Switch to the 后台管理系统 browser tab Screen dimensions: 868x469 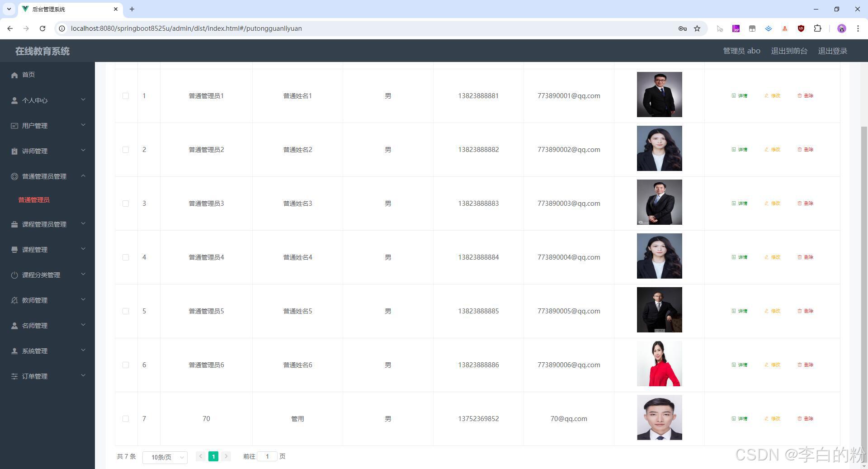coord(70,9)
